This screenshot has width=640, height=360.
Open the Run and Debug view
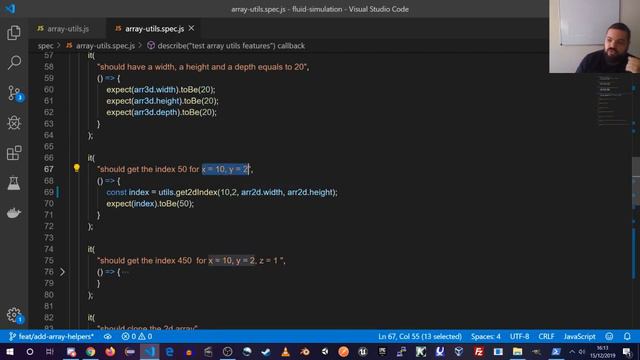[14, 123]
